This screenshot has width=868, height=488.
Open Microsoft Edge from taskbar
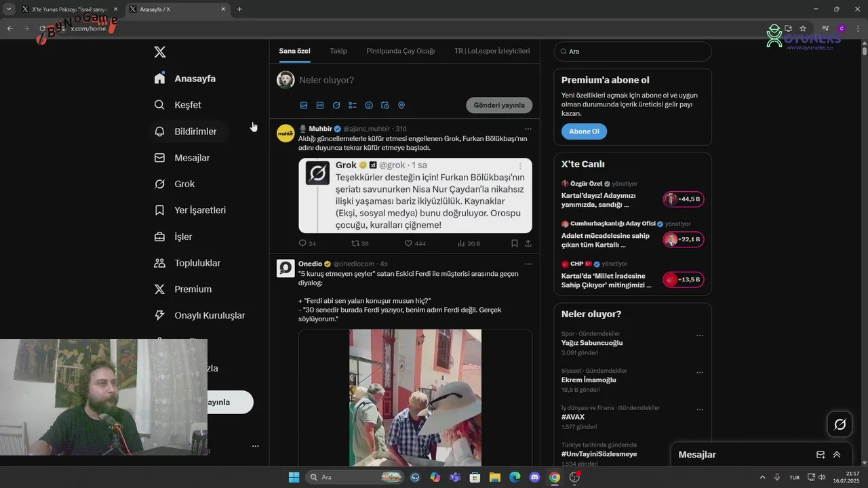[x=515, y=477]
